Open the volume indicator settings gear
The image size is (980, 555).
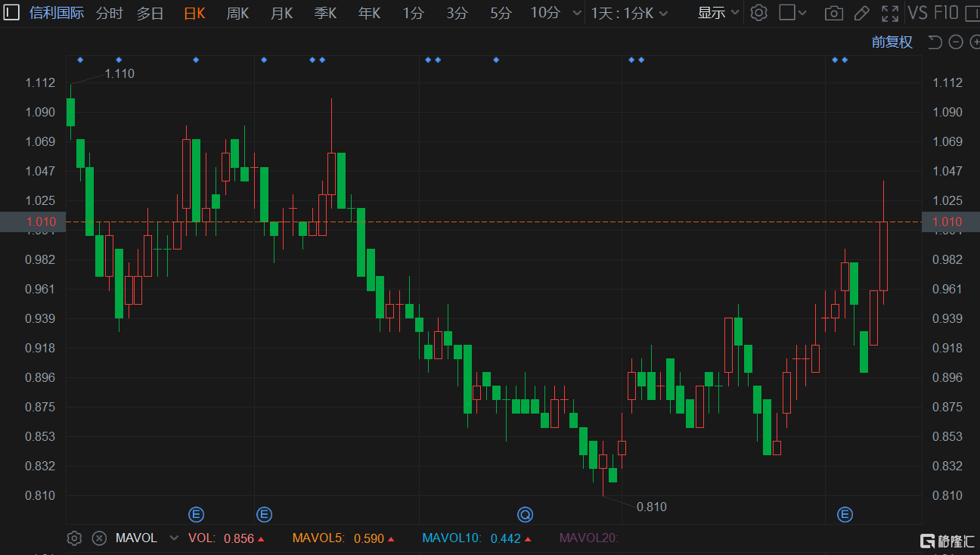pyautogui.click(x=74, y=538)
